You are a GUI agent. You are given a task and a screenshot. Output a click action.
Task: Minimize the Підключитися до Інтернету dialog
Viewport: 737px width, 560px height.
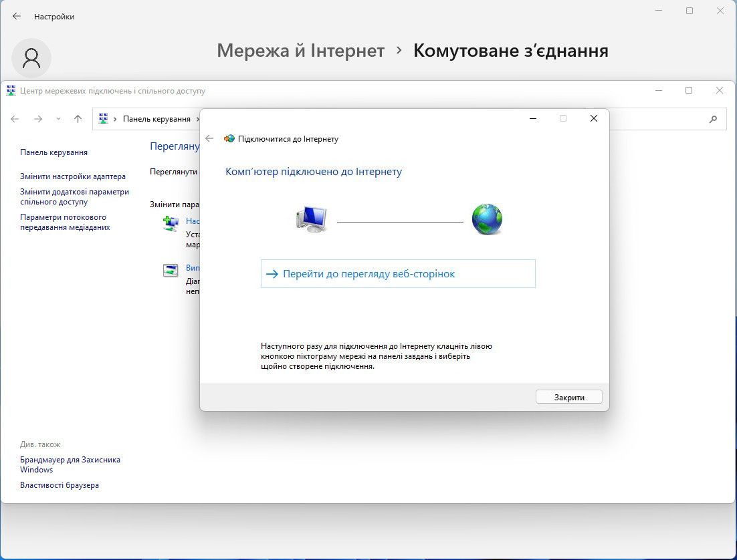533,118
